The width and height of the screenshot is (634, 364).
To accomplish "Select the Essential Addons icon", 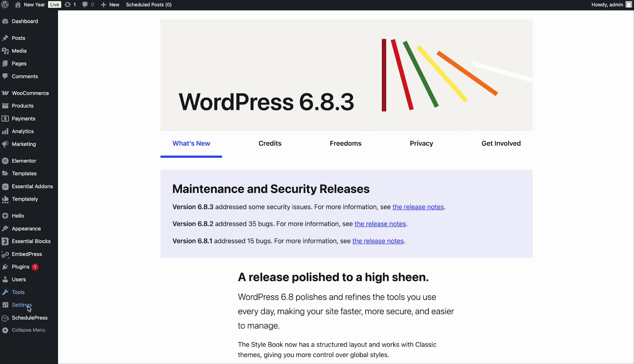I will (x=6, y=186).
